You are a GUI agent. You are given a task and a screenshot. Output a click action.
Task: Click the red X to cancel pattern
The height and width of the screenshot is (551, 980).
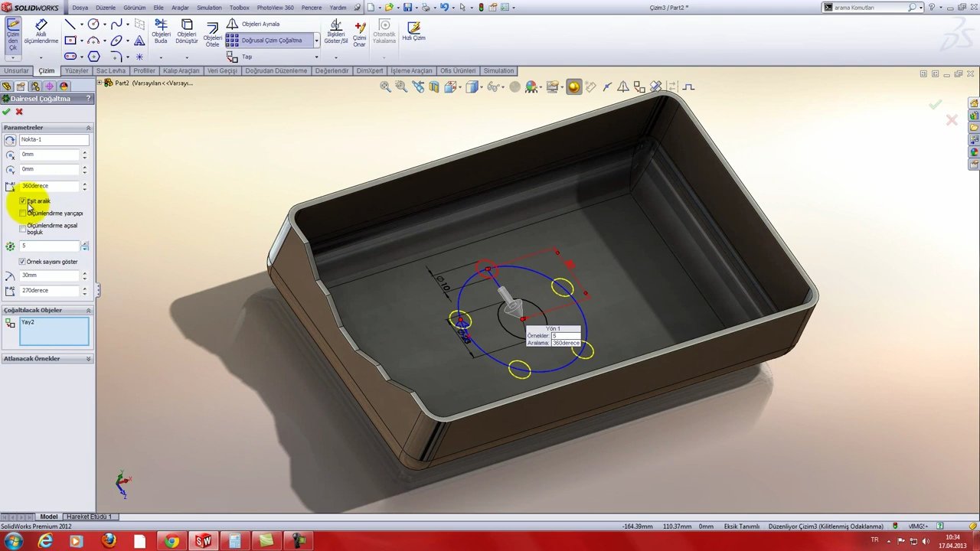point(19,112)
